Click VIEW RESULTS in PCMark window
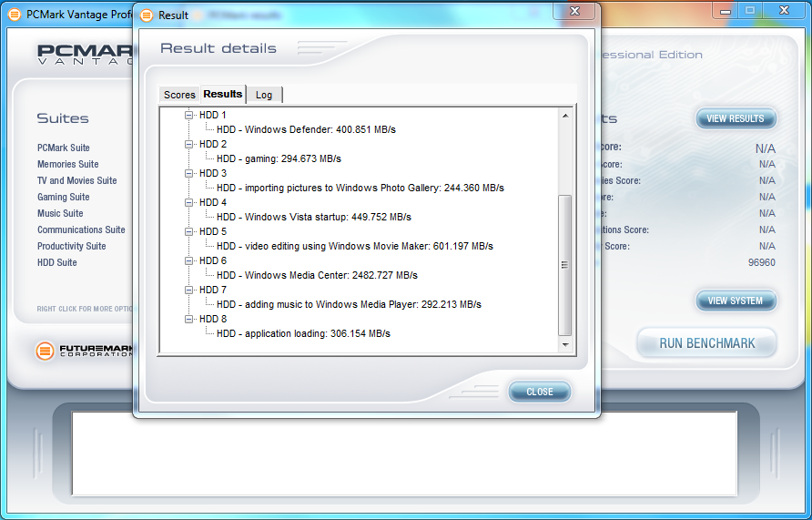 coord(736,118)
